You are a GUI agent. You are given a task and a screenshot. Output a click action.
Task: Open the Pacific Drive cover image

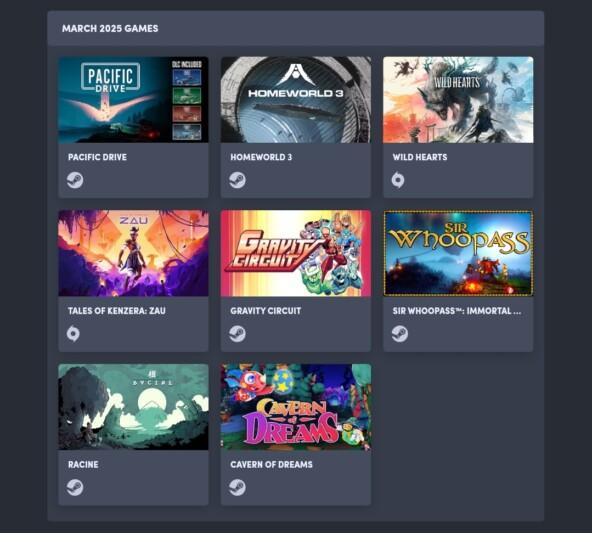coord(133,100)
